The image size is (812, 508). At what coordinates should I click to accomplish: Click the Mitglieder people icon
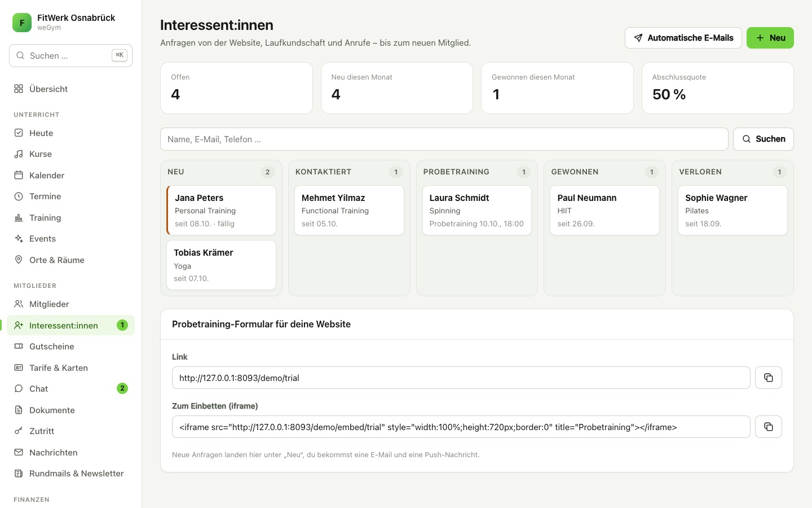[x=19, y=304]
